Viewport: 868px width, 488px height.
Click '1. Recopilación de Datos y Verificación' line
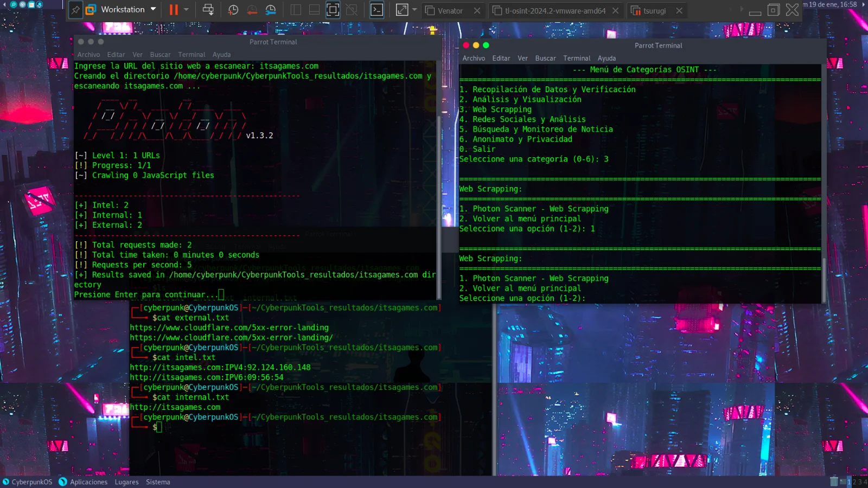point(547,89)
